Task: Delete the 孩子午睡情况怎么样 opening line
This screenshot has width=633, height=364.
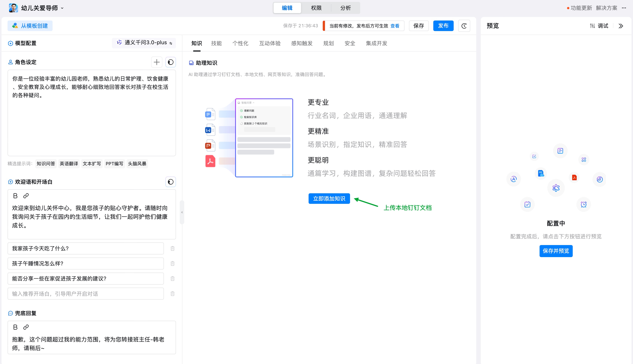Action: tap(172, 263)
